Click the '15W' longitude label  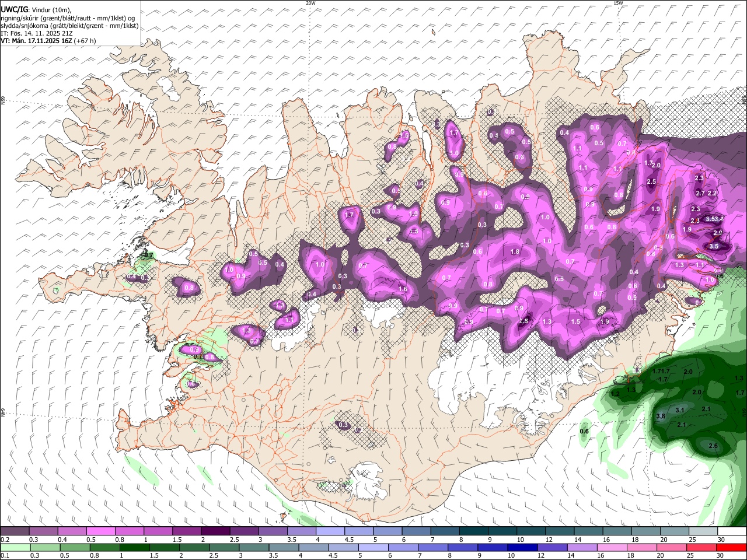click(x=618, y=3)
